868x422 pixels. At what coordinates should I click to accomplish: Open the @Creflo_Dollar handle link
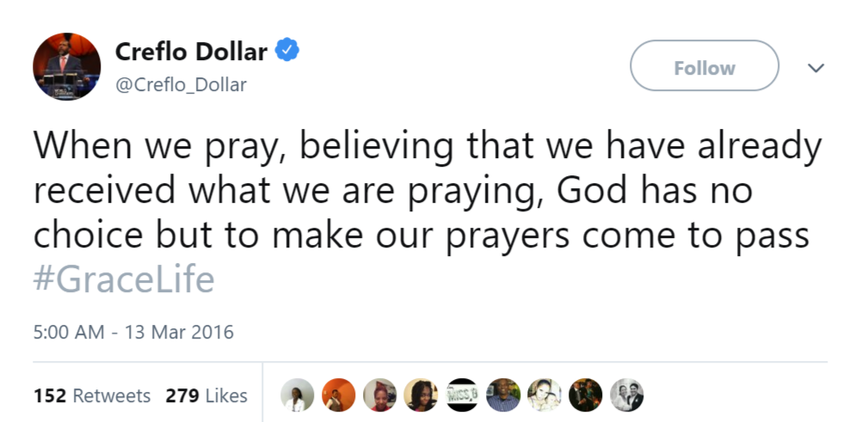coord(181,84)
